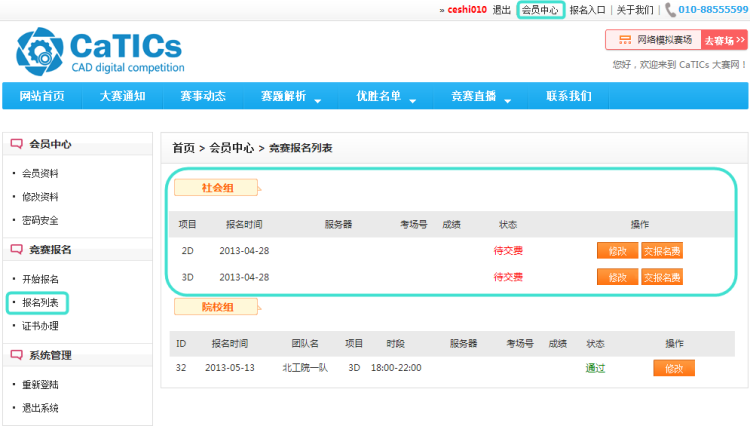Click the phone icon beside 010-88555599
The width and height of the screenshot is (750, 429).
pyautogui.click(x=670, y=10)
